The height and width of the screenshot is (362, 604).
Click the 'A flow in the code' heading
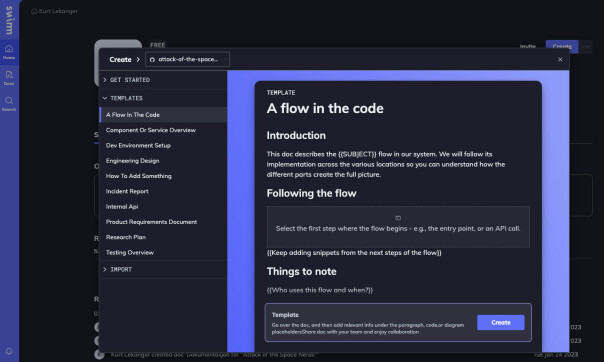click(325, 108)
